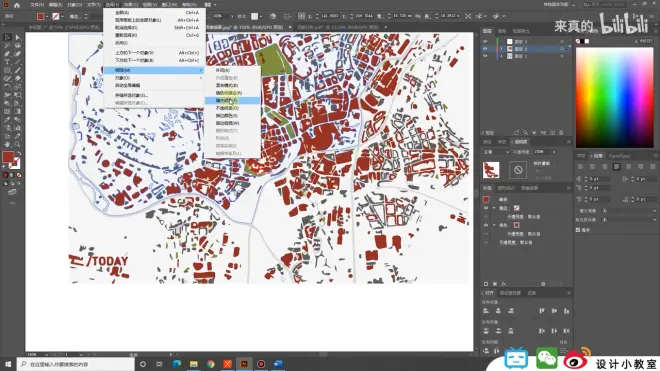The image size is (660, 371).
Task: Click the locate object magnifier in Layers panel
Action: tap(525, 133)
